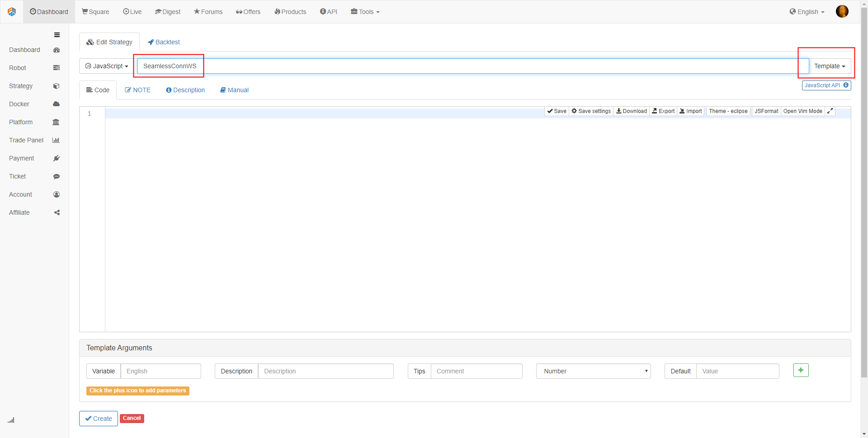Click the Dashboard gauge icon in sidebar

[57, 50]
